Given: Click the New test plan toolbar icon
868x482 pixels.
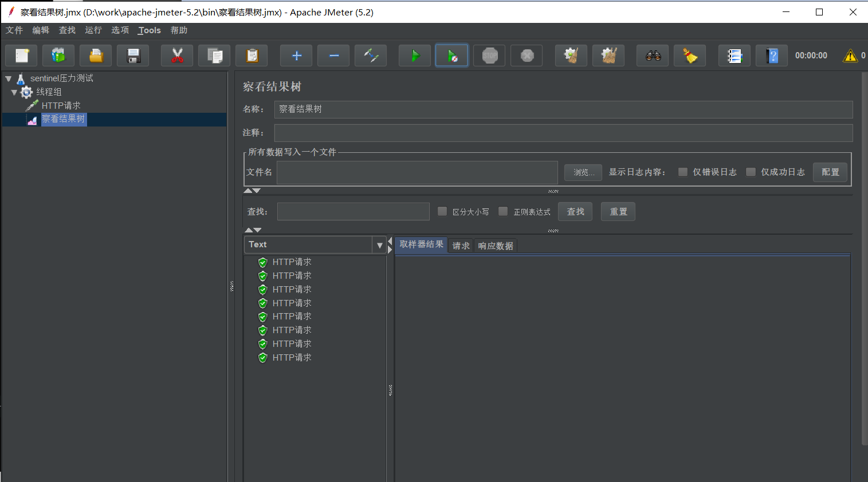Looking at the screenshot, I should (22, 56).
